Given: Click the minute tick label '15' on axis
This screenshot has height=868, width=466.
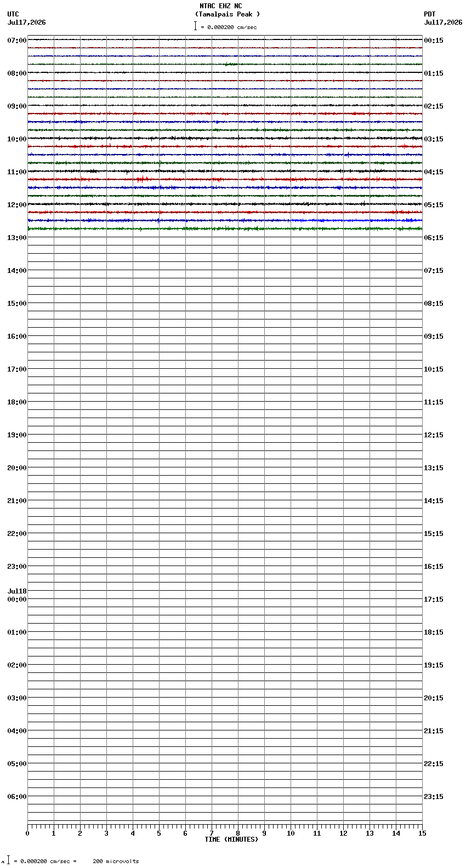Looking at the screenshot, I should click(422, 833).
